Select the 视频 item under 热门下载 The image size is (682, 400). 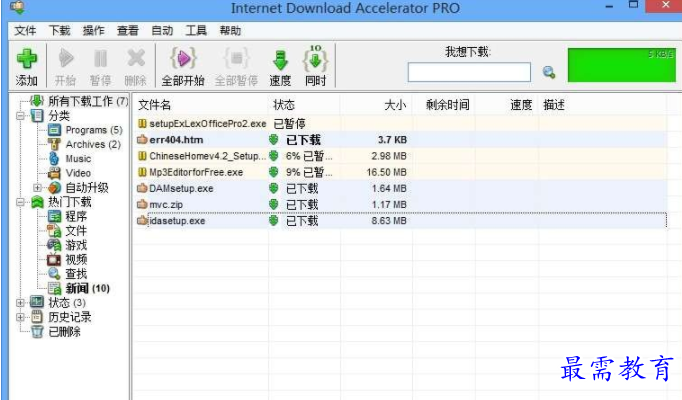(76, 259)
